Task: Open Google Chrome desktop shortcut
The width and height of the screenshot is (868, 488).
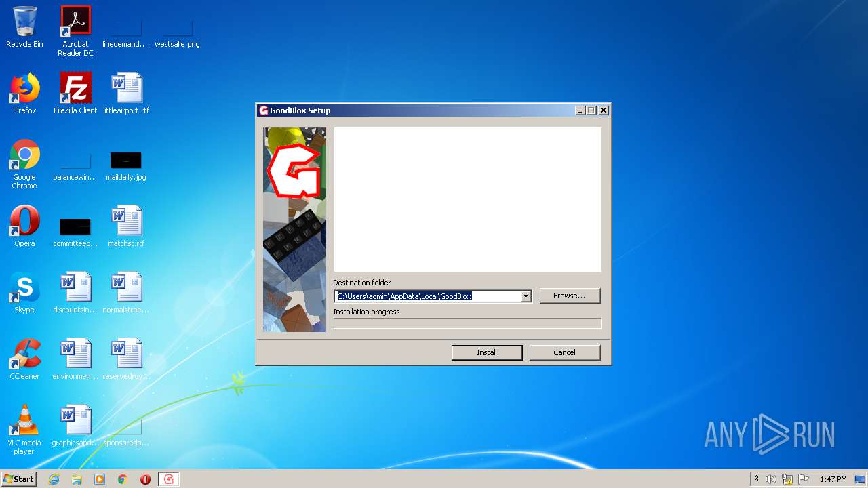Action: [24, 164]
